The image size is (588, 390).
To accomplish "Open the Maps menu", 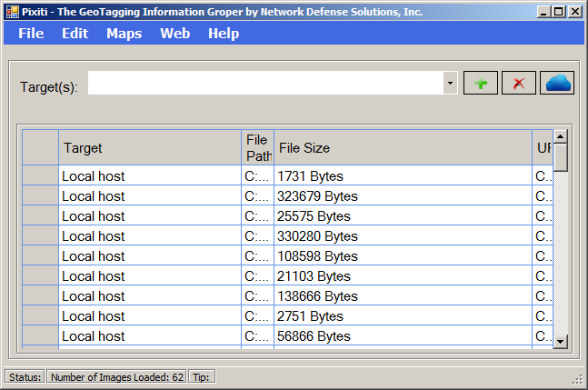I will point(124,34).
